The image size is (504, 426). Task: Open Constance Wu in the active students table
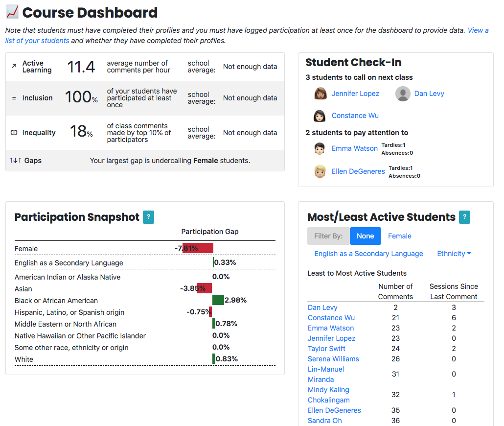pos(331,318)
